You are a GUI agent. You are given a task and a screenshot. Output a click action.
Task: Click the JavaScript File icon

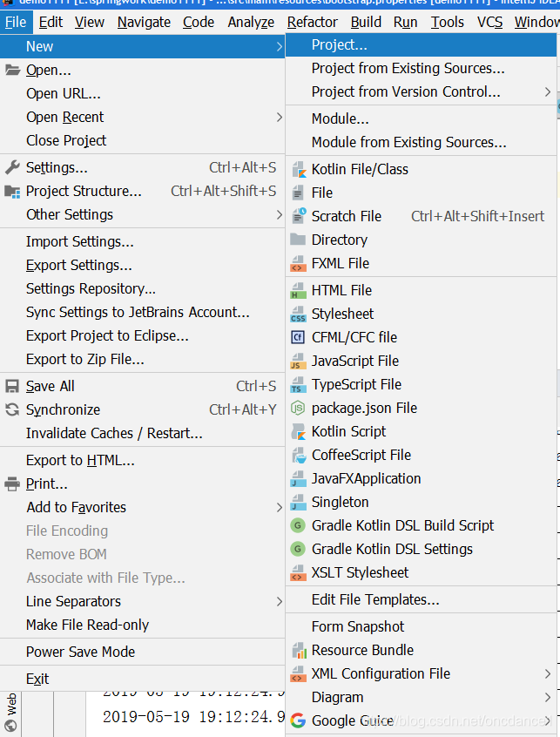pos(298,361)
